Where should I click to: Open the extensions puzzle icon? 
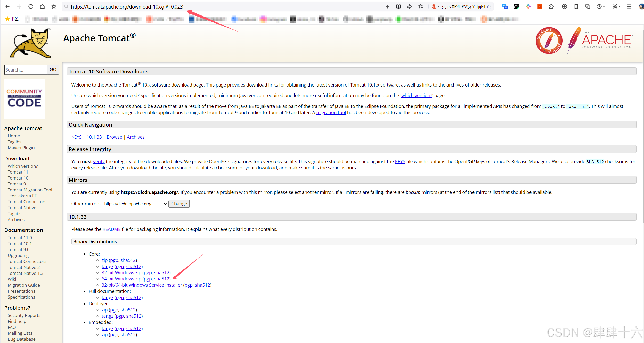[551, 6]
